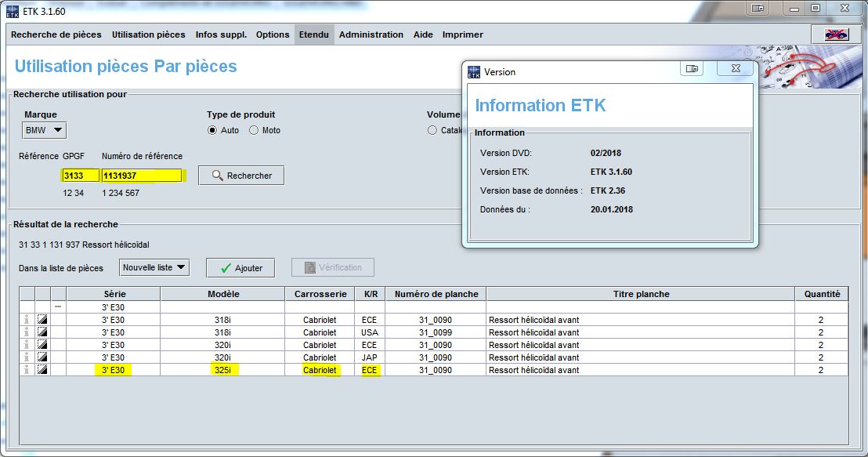Click the 325i model cell

point(223,370)
